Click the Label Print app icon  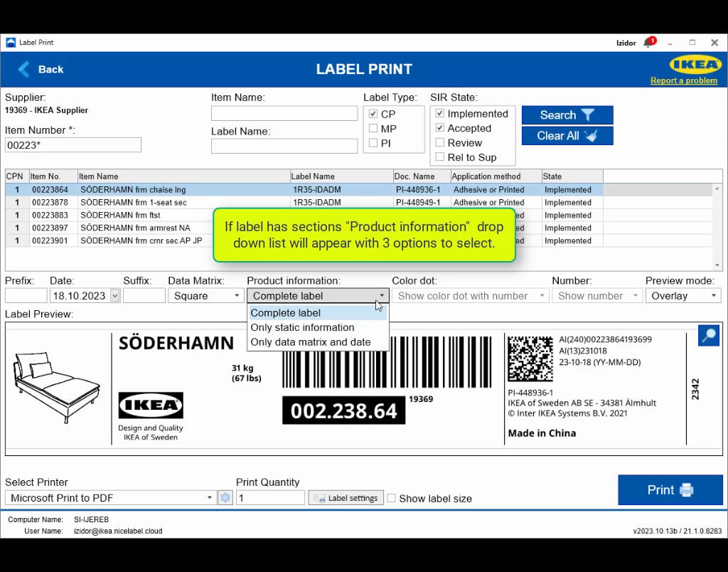tap(10, 42)
